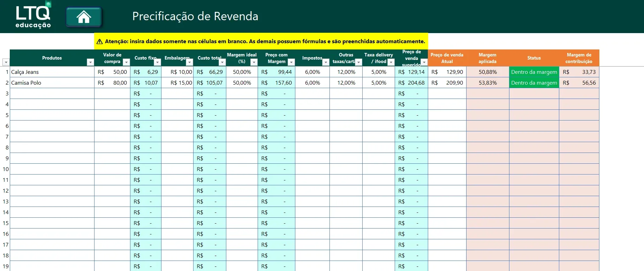Click the fixed cost cell 10,07

click(146, 83)
